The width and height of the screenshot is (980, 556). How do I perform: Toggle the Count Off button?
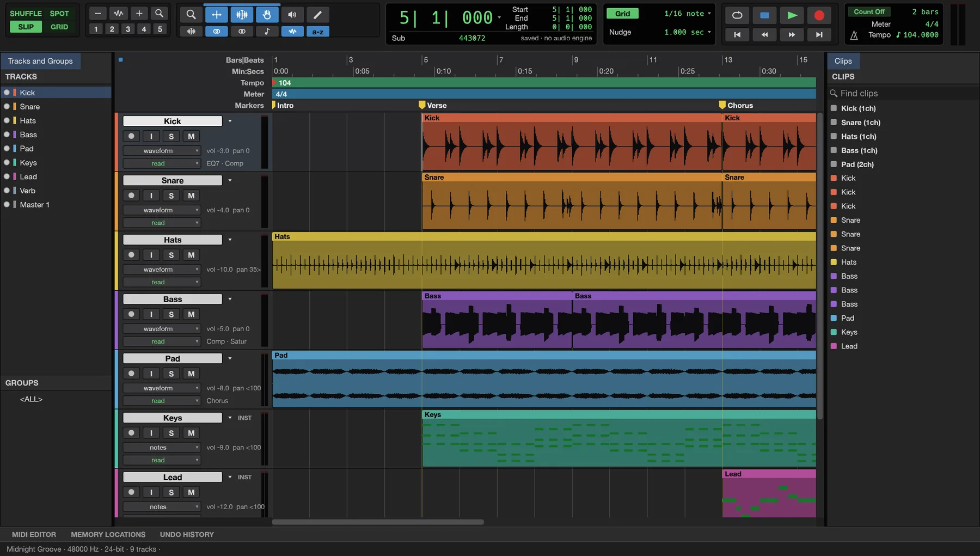869,11
